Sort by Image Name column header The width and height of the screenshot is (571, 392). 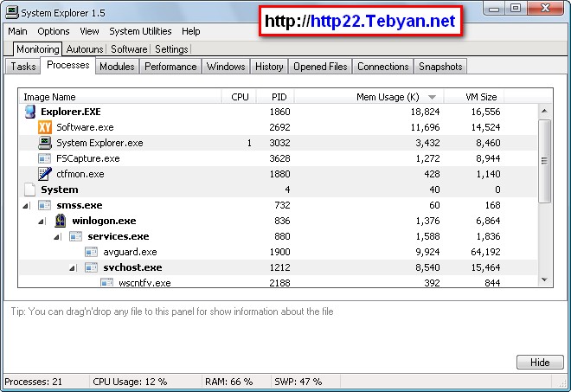(x=120, y=97)
